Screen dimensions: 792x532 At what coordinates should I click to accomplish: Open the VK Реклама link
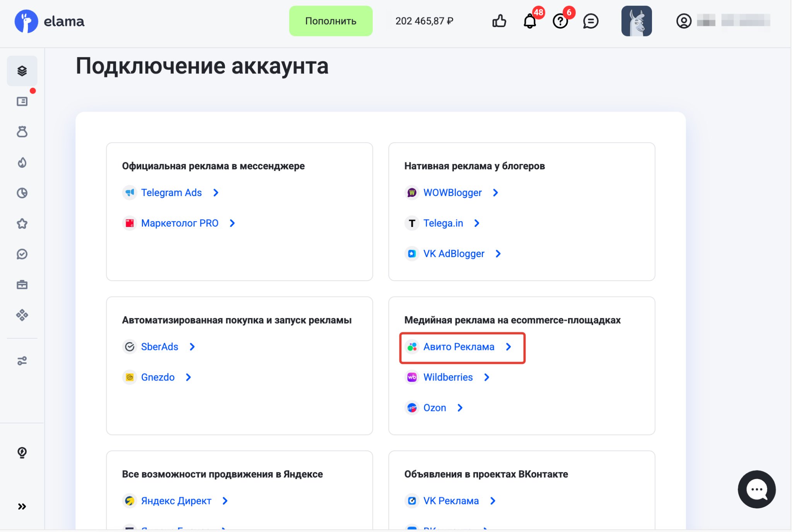point(451,501)
